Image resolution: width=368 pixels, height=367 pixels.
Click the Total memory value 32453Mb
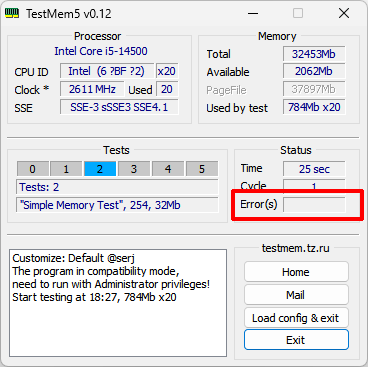314,54
